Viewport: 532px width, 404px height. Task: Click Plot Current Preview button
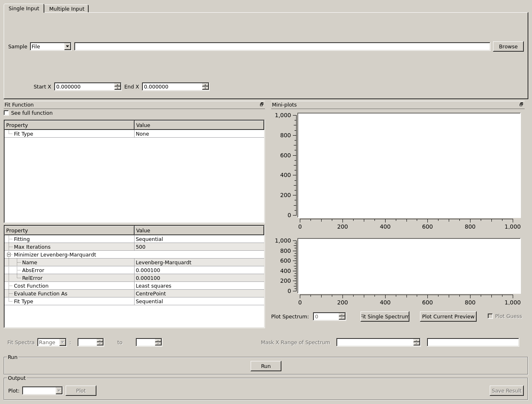pyautogui.click(x=448, y=317)
